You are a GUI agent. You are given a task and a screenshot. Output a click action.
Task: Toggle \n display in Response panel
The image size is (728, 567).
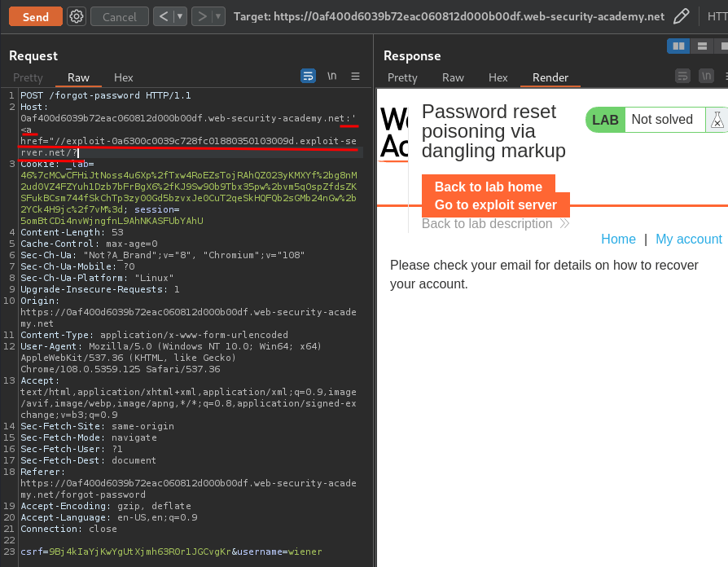pyautogui.click(x=707, y=76)
